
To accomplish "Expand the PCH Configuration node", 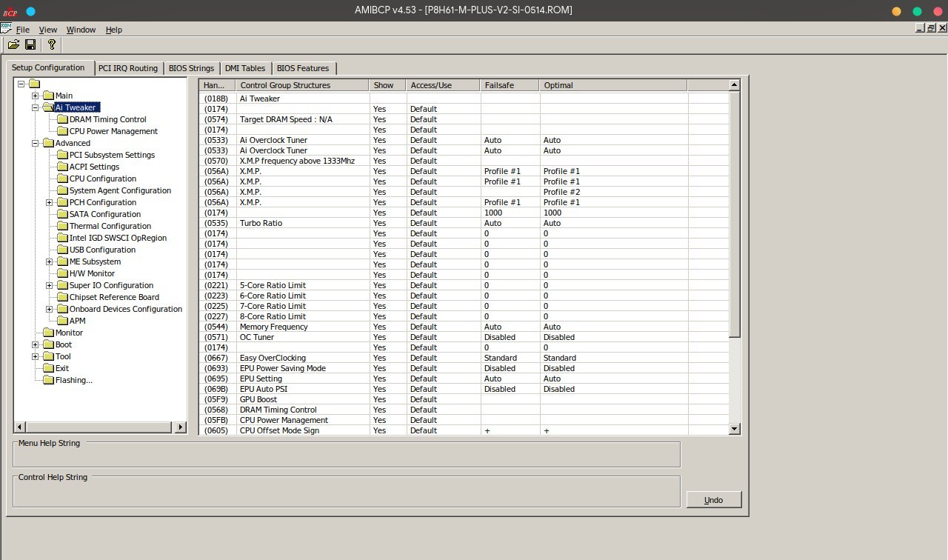I will tap(49, 202).
